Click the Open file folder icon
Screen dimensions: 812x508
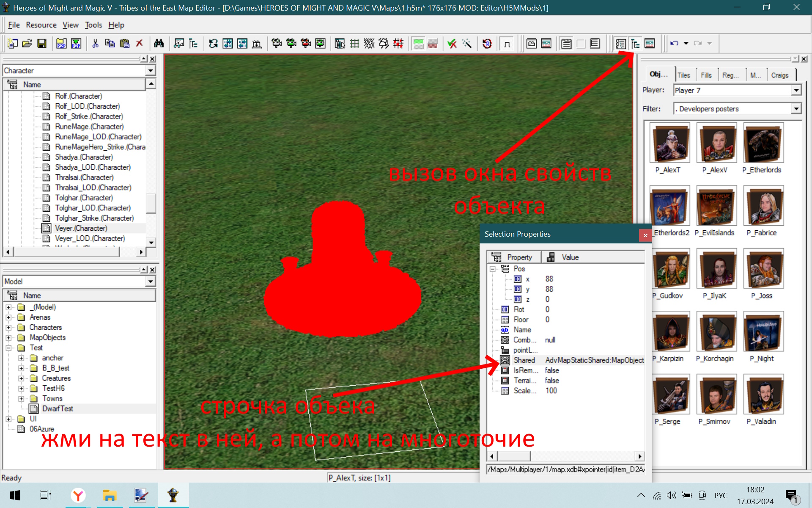[27, 44]
